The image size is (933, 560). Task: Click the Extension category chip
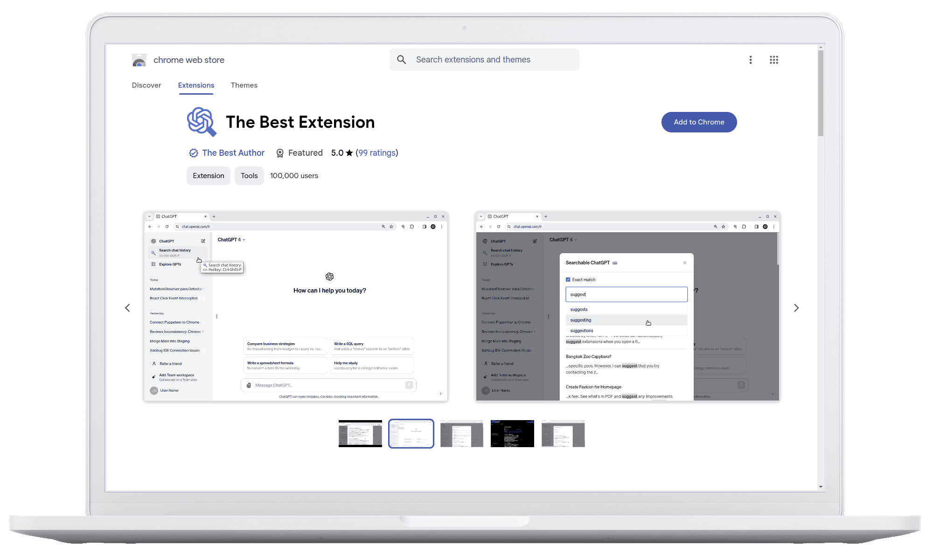pos(209,176)
